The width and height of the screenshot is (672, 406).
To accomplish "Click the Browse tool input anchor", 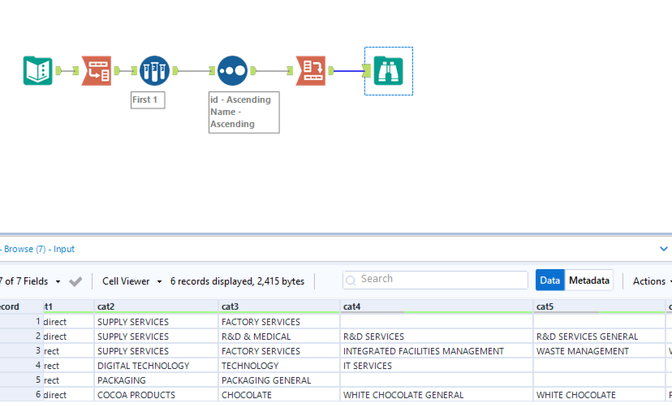I will coord(366,71).
